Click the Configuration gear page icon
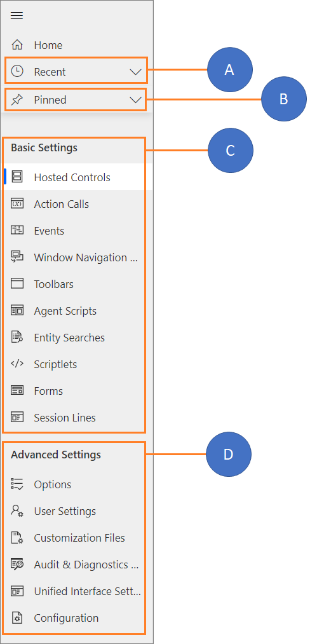This screenshot has width=310, height=644. [x=17, y=618]
